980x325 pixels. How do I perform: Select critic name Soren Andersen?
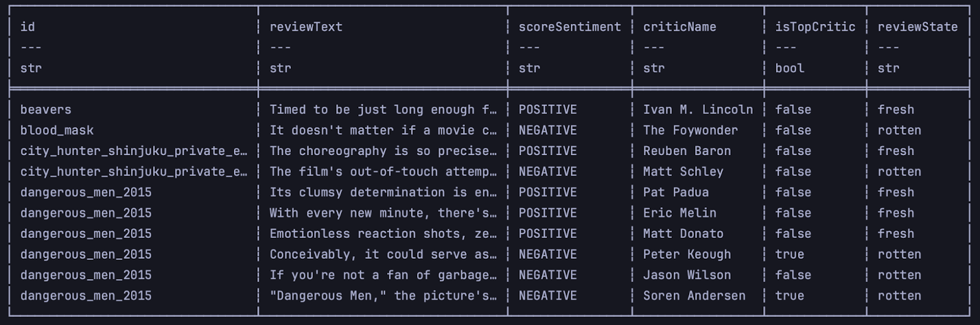coord(694,296)
